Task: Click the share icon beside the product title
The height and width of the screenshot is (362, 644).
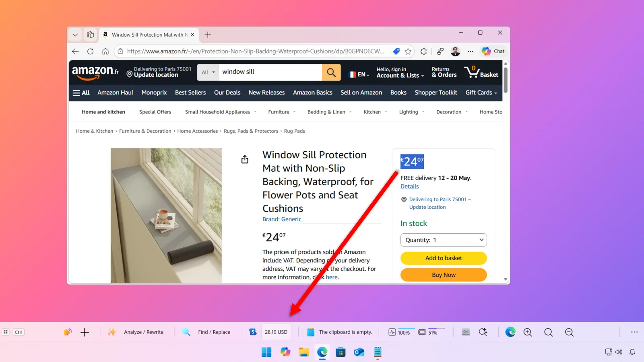Action: [245, 160]
